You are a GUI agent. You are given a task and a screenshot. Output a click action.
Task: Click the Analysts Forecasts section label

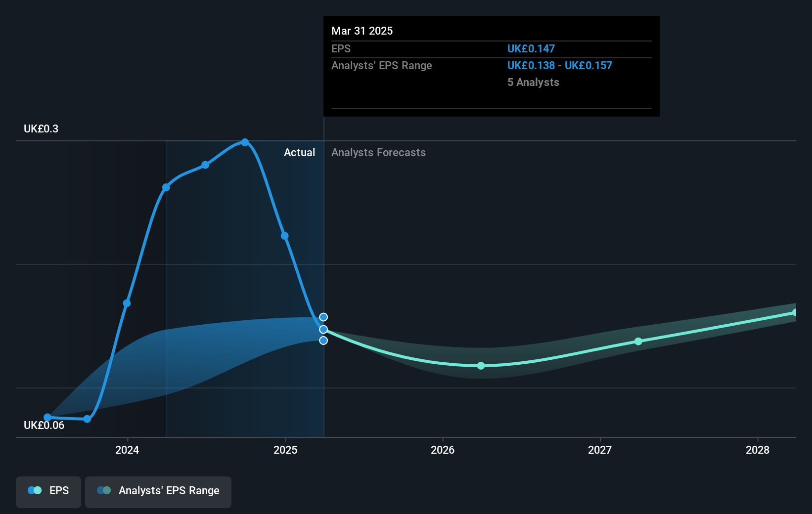[378, 153]
